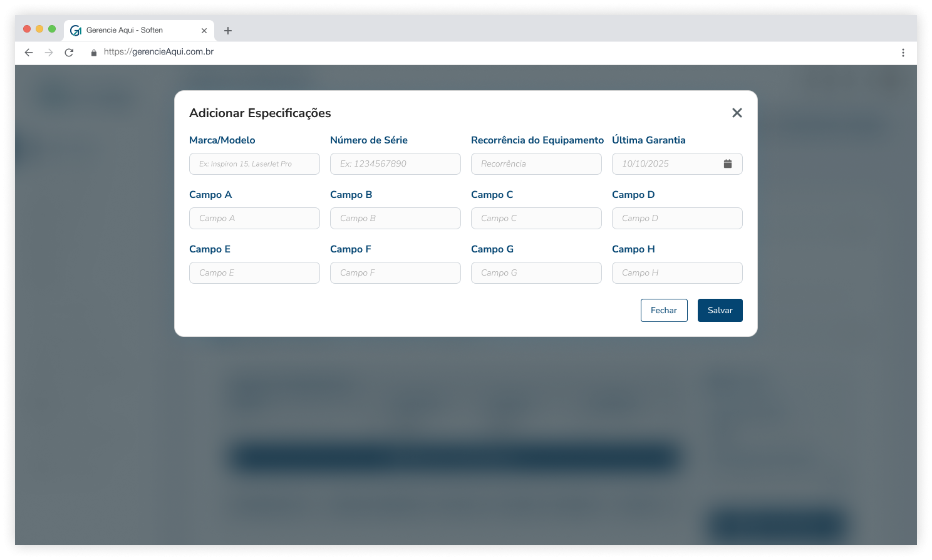Focus the Marca/Modelo input field

(254, 164)
